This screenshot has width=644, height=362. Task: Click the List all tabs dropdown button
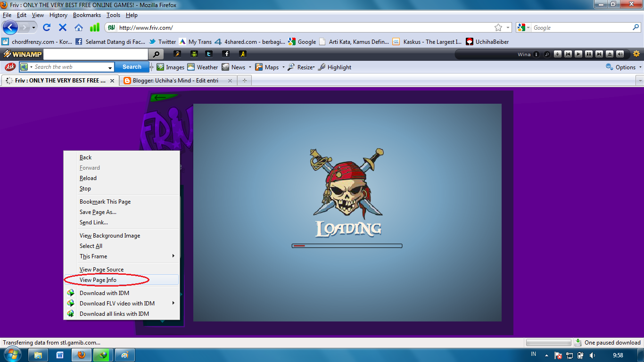point(640,81)
